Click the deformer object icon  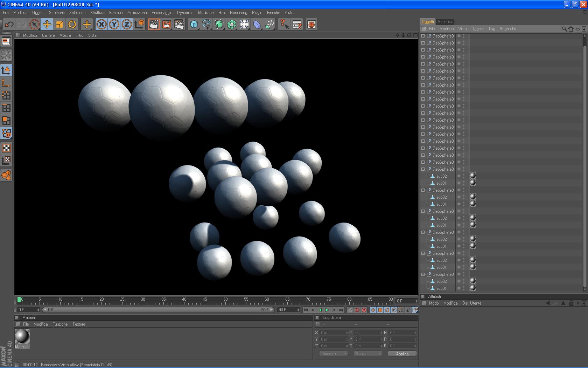(x=257, y=25)
